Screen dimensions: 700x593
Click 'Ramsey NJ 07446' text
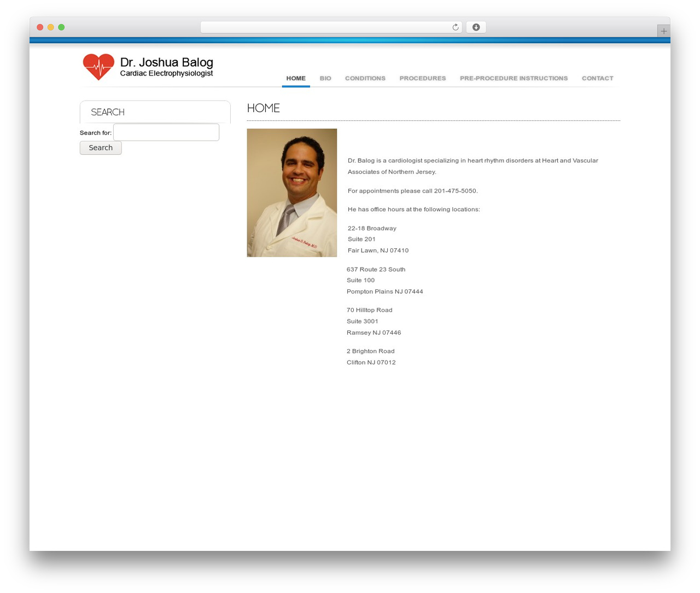[374, 333]
